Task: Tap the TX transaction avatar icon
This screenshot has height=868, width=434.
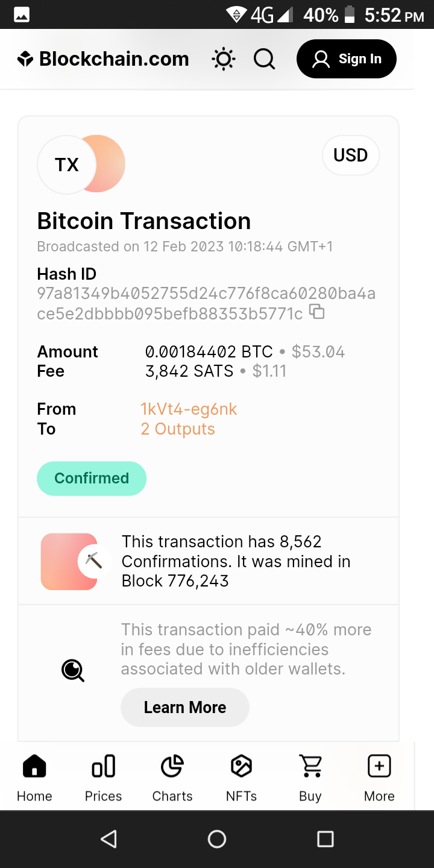Action: point(67,165)
